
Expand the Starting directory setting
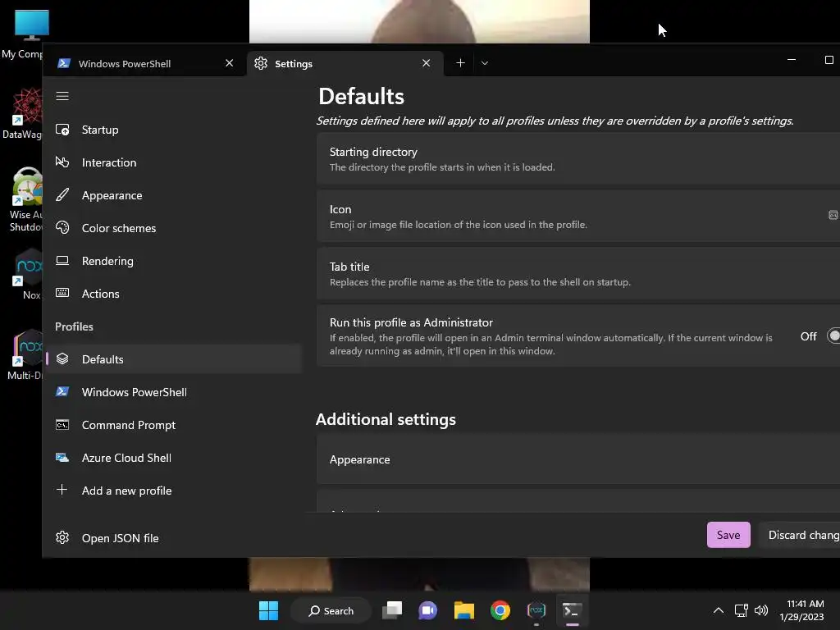click(578, 159)
